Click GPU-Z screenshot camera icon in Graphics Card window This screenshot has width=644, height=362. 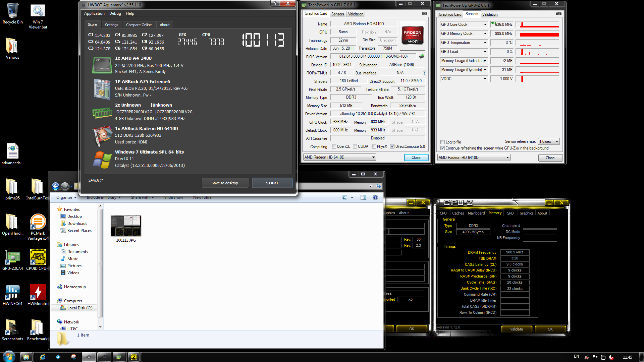(425, 13)
